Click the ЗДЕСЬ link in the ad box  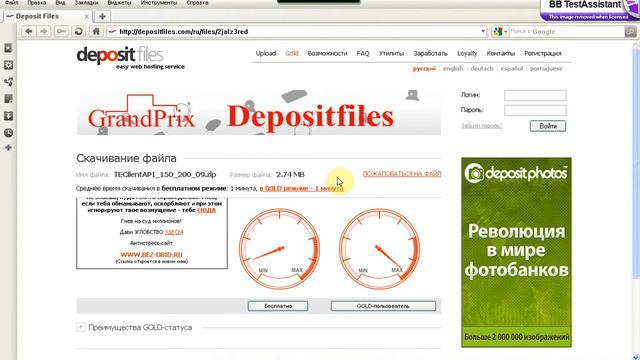coord(173,232)
